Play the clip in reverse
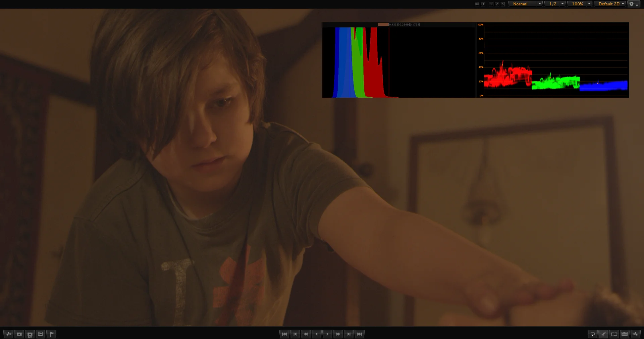Viewport: 644px width, 339px height. [x=317, y=334]
